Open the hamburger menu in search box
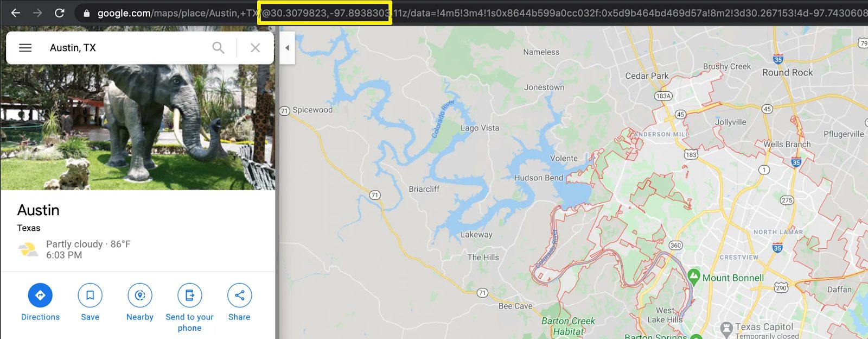 pyautogui.click(x=25, y=48)
